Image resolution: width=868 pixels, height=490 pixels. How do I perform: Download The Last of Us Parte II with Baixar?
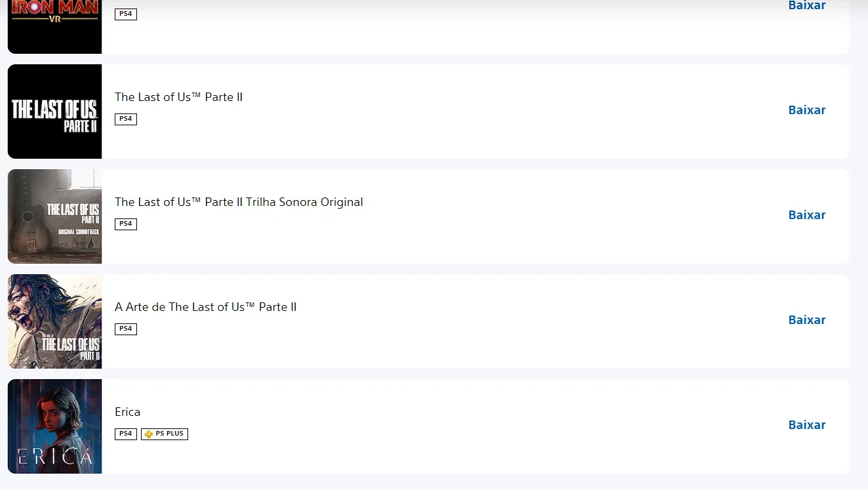coord(807,110)
